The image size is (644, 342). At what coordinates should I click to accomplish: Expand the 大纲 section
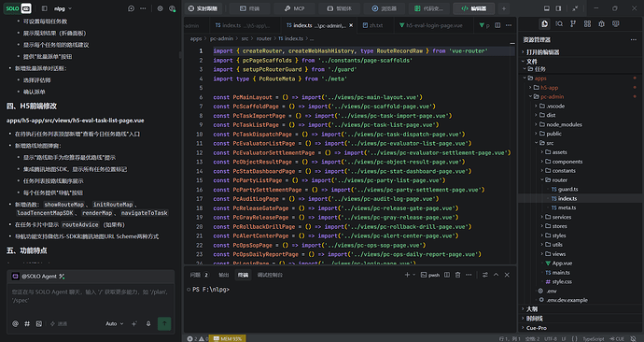(580, 308)
